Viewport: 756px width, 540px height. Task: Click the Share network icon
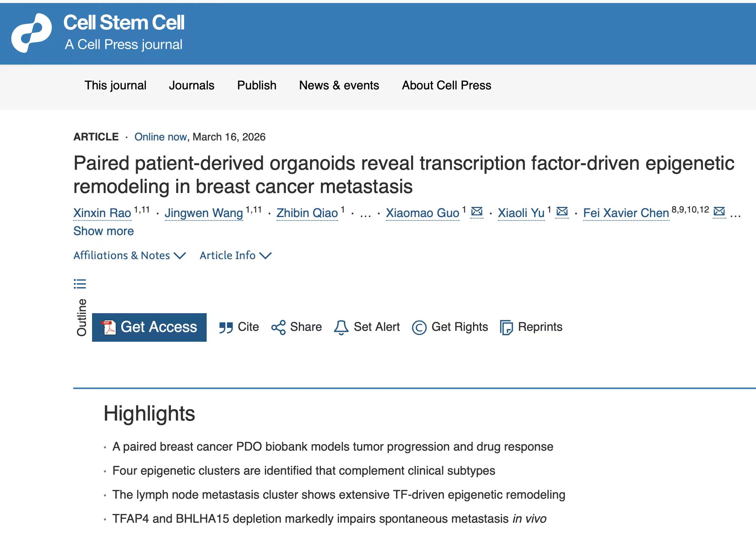[x=278, y=327]
